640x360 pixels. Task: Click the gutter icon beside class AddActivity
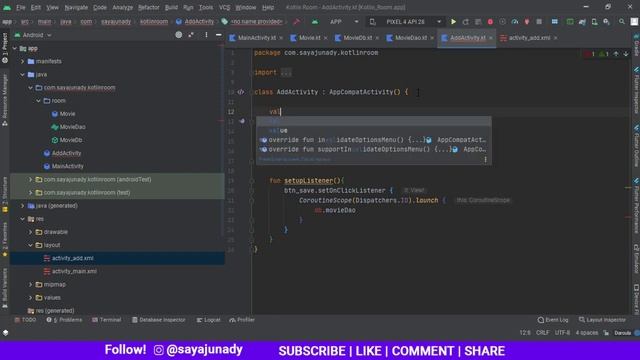coord(241,92)
